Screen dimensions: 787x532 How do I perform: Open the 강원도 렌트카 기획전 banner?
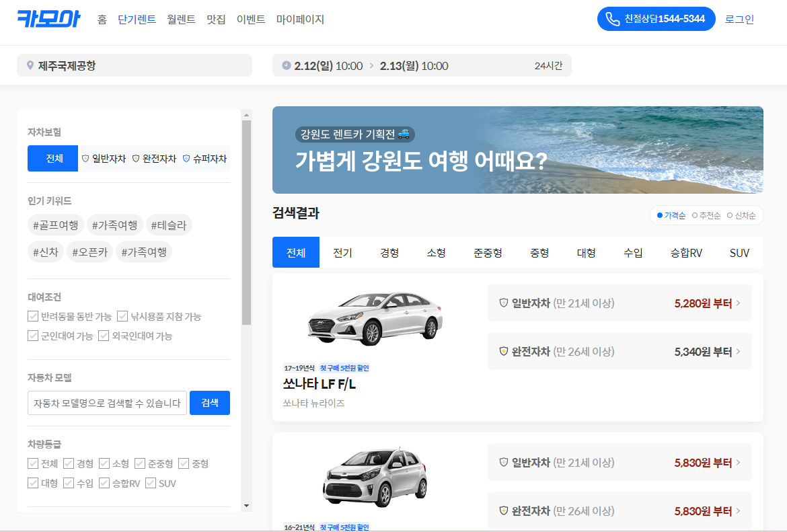517,149
